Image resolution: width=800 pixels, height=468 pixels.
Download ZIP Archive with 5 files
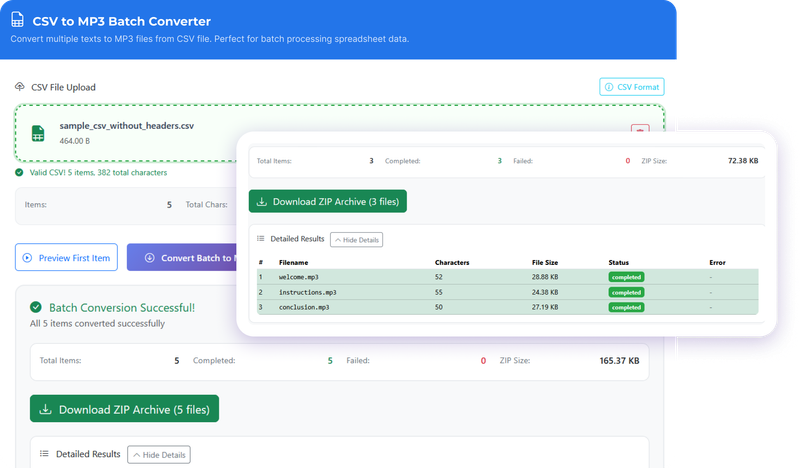pyautogui.click(x=124, y=409)
